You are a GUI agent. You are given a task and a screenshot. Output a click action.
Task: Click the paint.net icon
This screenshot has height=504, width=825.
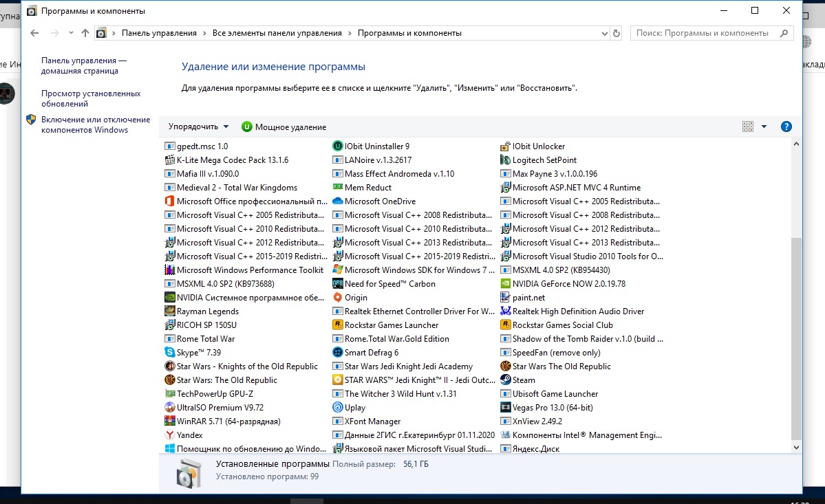tap(505, 298)
